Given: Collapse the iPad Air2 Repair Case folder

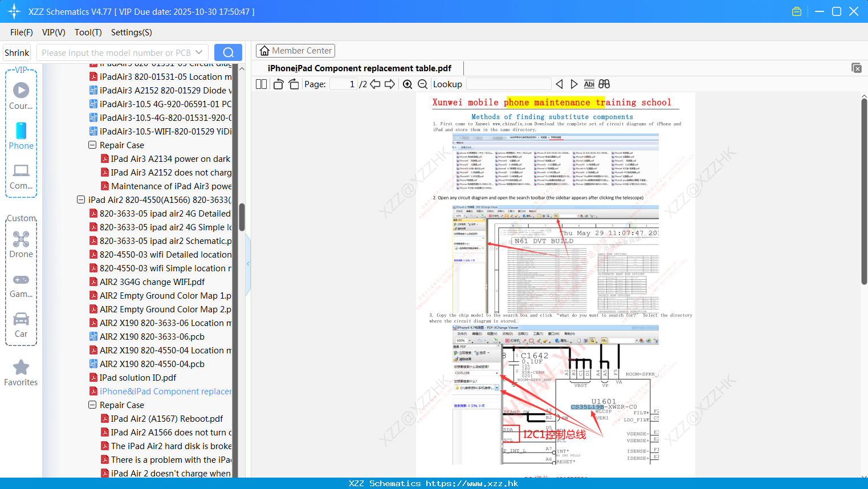Looking at the screenshot, I should click(x=92, y=405).
